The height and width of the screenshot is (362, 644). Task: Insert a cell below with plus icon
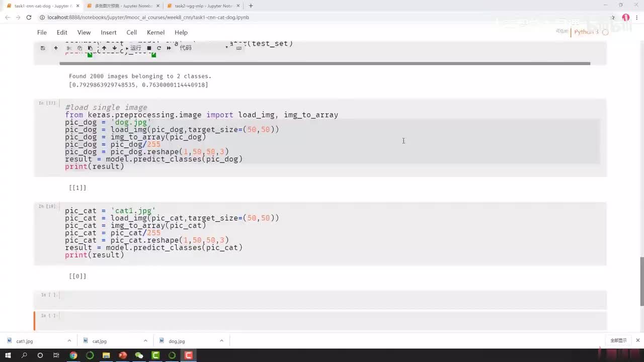coord(56,48)
